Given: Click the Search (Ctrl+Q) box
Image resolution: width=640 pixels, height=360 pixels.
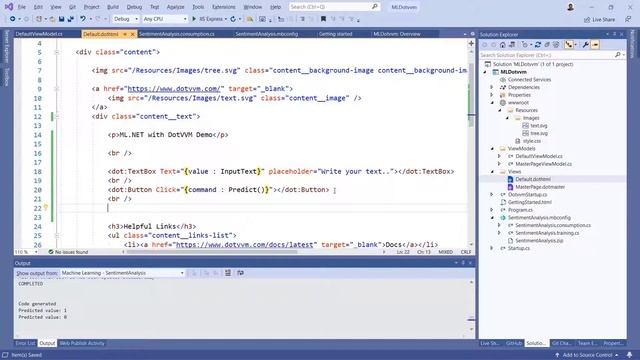Looking at the screenshot, I should [334, 7].
